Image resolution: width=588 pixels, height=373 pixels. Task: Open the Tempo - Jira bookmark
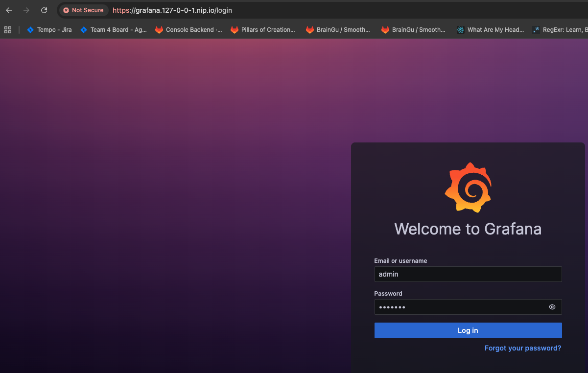click(x=49, y=30)
